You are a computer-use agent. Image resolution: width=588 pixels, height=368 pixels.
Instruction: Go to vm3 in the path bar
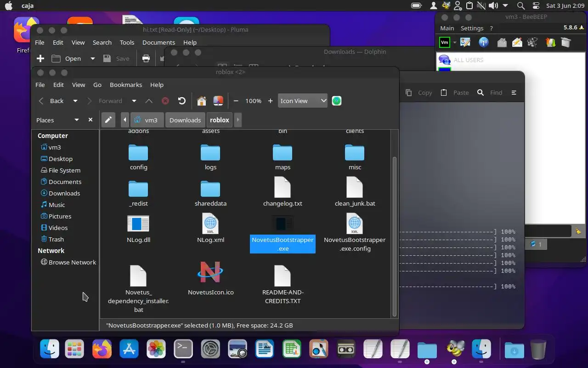pyautogui.click(x=146, y=120)
